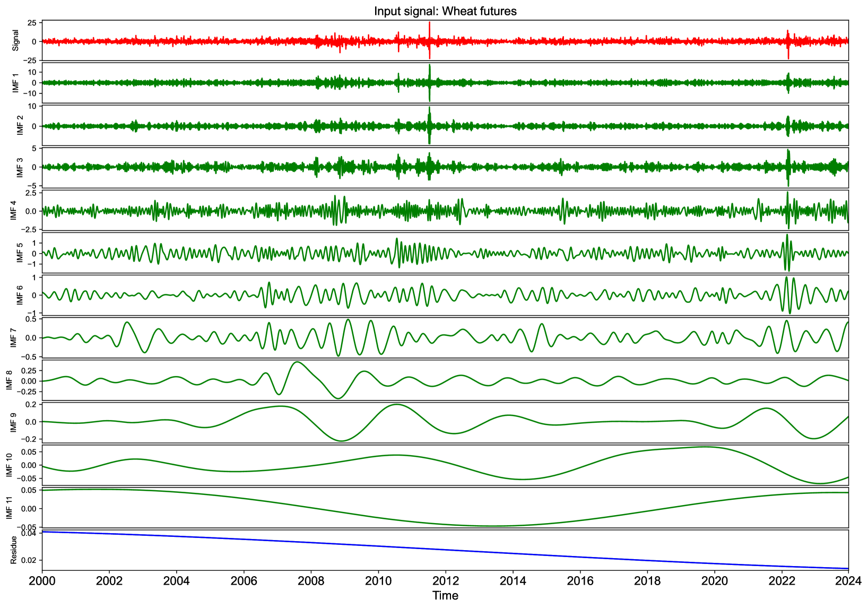Click the "−10" tick on IMF 1 panel

pos(29,93)
